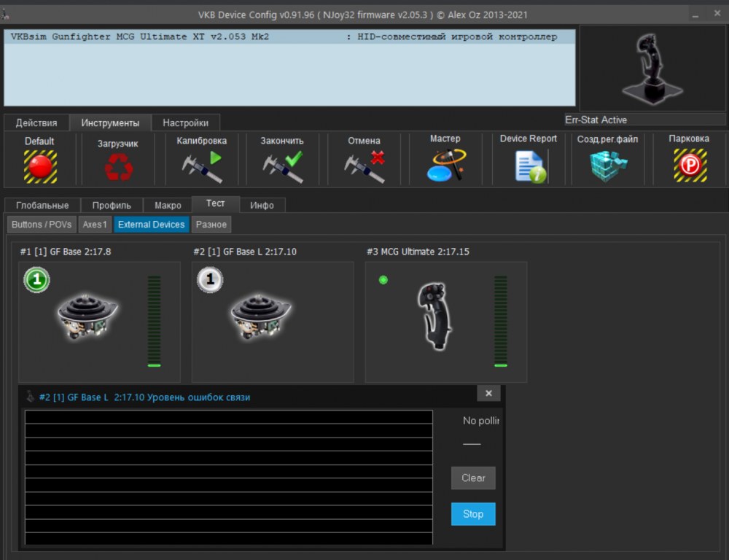Switch to the Настройки tab
This screenshot has height=560, width=729.
[x=185, y=122]
